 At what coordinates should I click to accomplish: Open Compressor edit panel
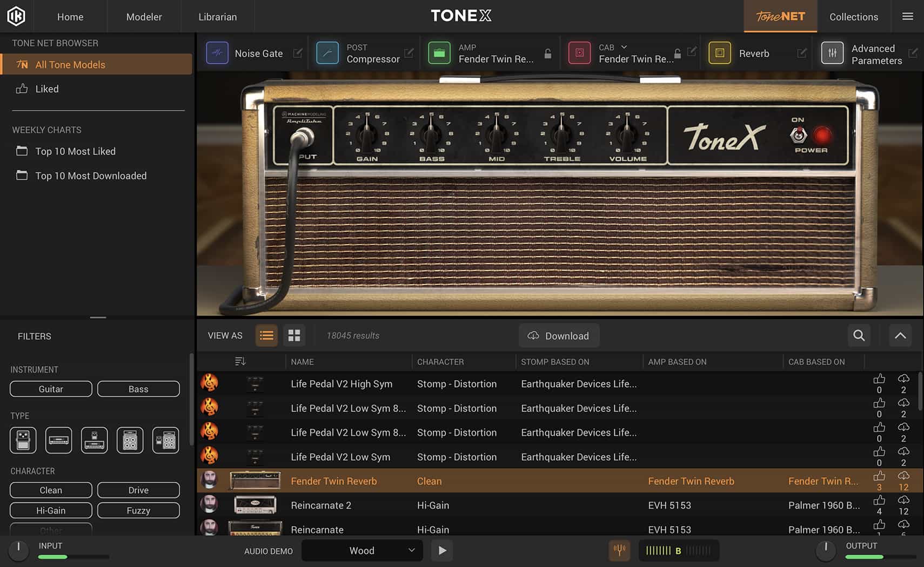[x=409, y=53]
